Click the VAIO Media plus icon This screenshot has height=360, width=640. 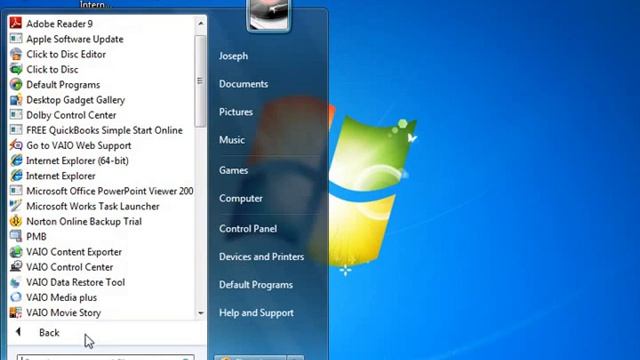(16, 297)
